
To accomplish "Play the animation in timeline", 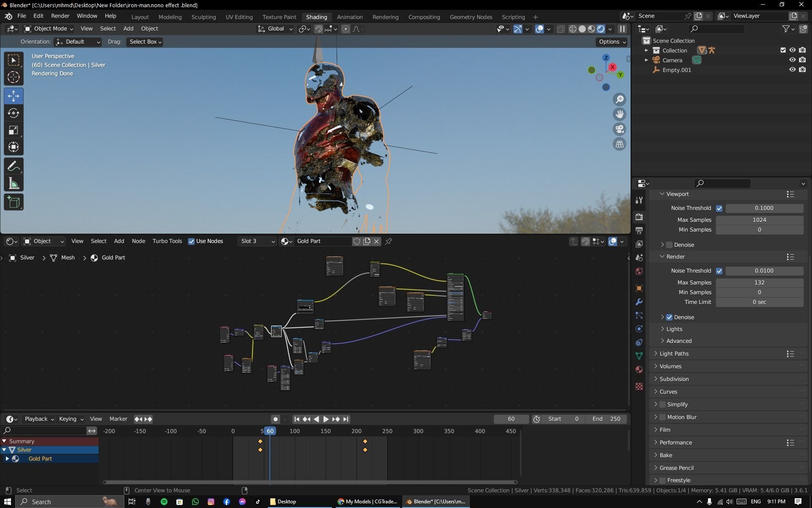I will coord(326,419).
